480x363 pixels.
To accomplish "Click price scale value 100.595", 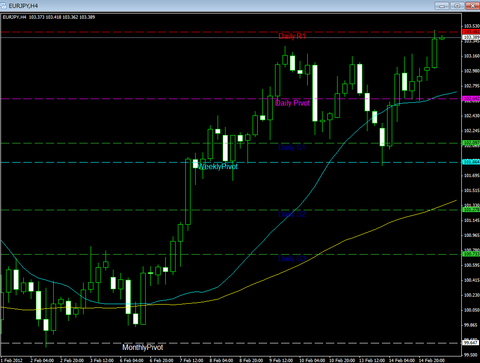I will 472,265.
